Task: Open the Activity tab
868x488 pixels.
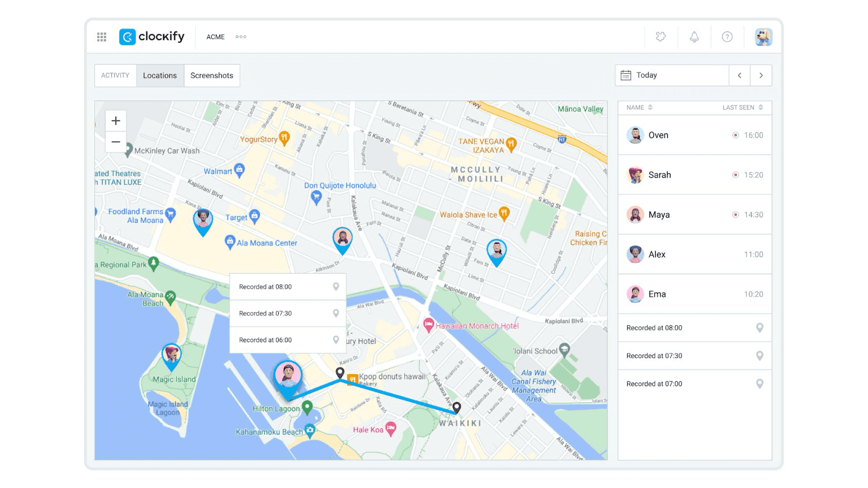Action: tap(115, 75)
